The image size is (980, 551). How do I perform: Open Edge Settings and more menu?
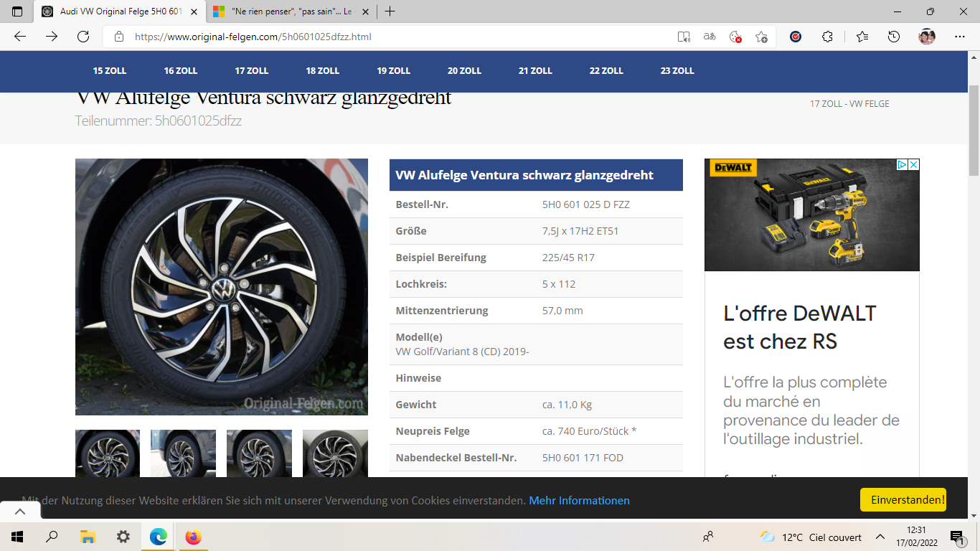(960, 37)
